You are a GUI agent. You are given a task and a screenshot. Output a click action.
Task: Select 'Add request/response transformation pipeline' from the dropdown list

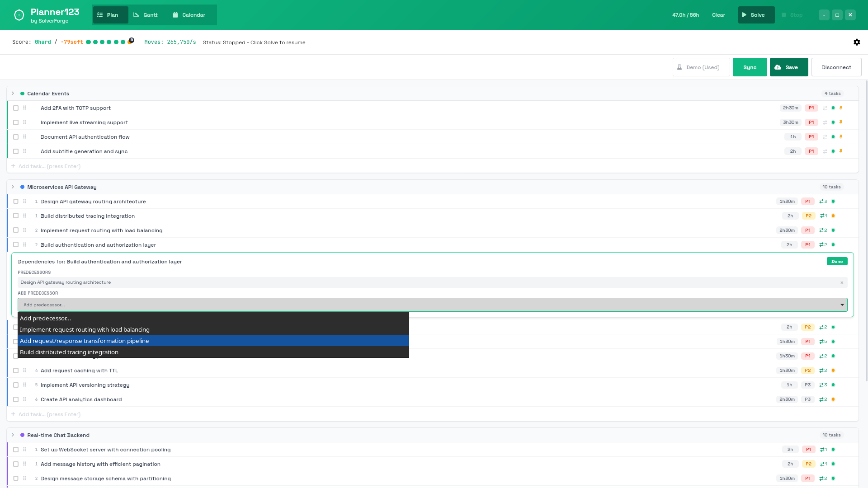(x=84, y=341)
